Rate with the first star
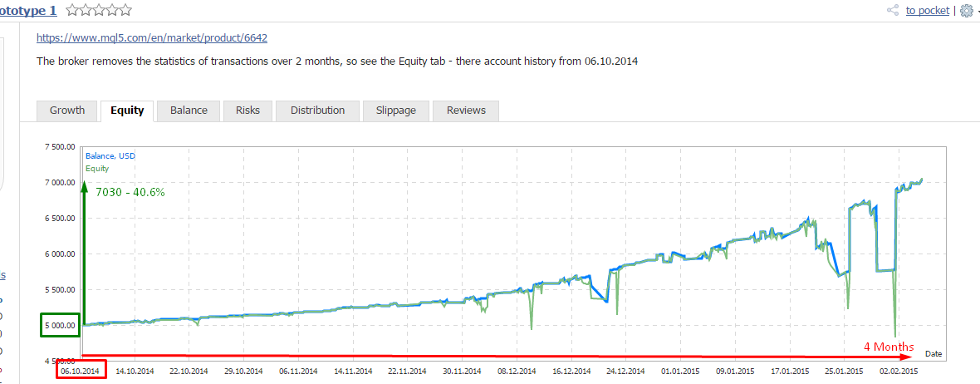 pyautogui.click(x=72, y=11)
